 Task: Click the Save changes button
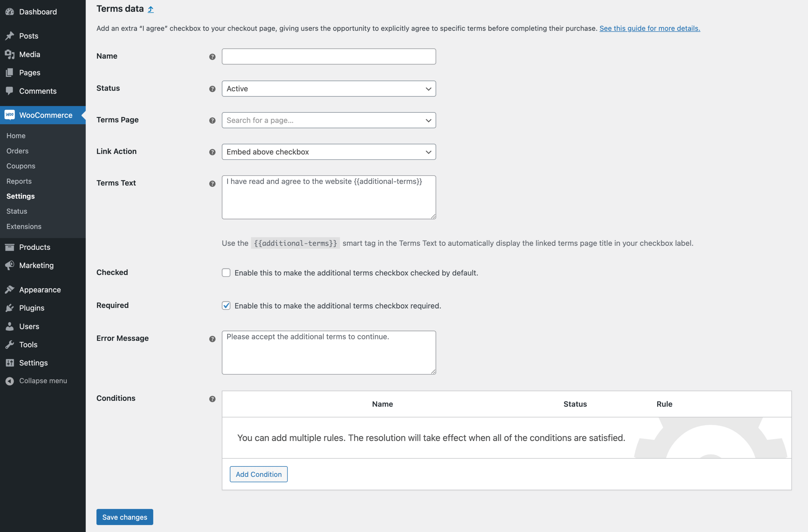[x=125, y=517]
